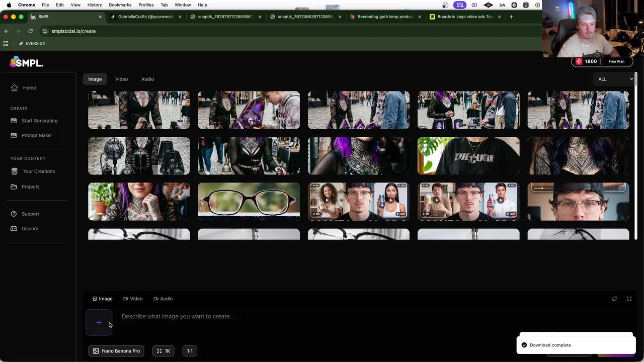The image size is (644, 362).
Task: Click the checkmark icon in the Download complete toast
Action: [524, 345]
